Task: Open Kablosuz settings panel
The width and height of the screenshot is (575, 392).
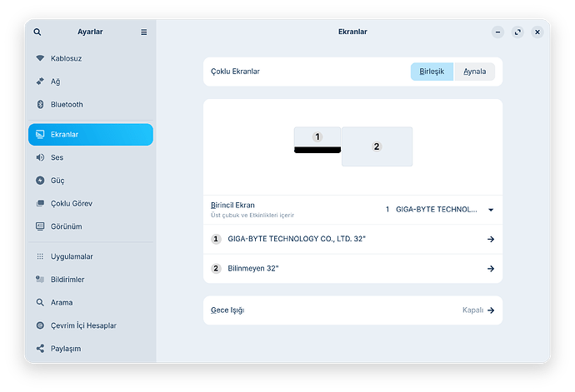Action: coord(91,58)
